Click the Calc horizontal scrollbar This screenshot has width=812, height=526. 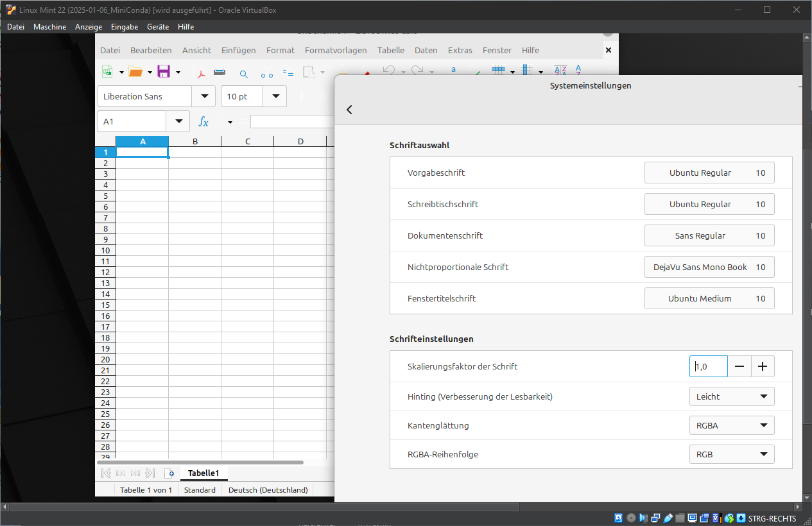pos(200,462)
